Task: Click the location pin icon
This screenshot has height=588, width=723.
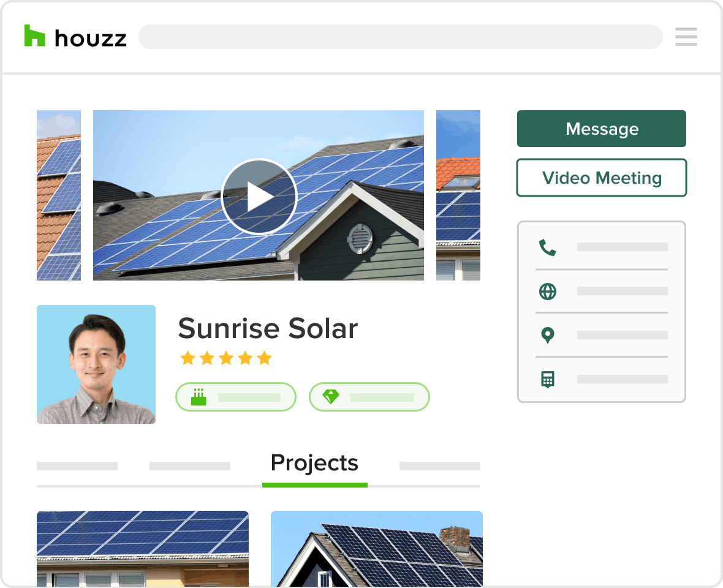Action: pos(548,335)
